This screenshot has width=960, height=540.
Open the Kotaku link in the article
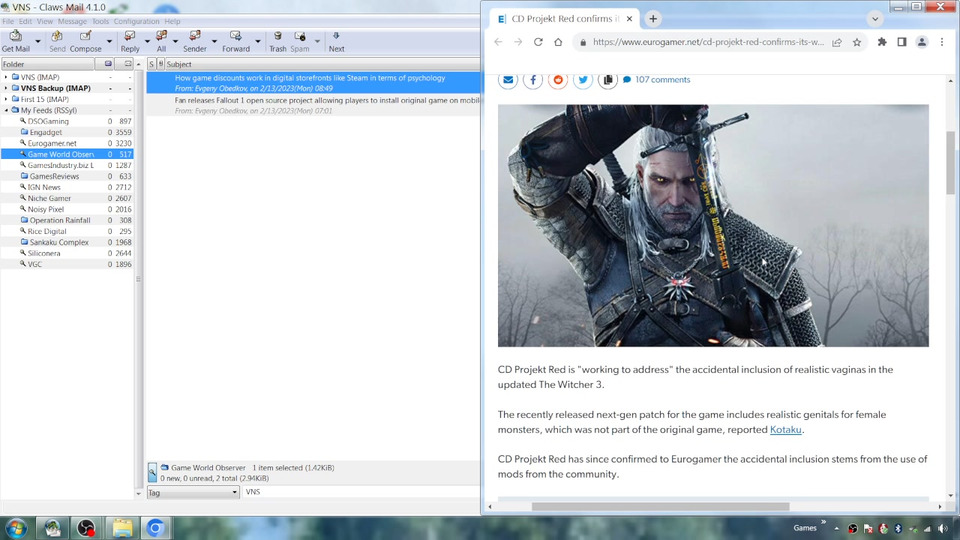coord(786,430)
